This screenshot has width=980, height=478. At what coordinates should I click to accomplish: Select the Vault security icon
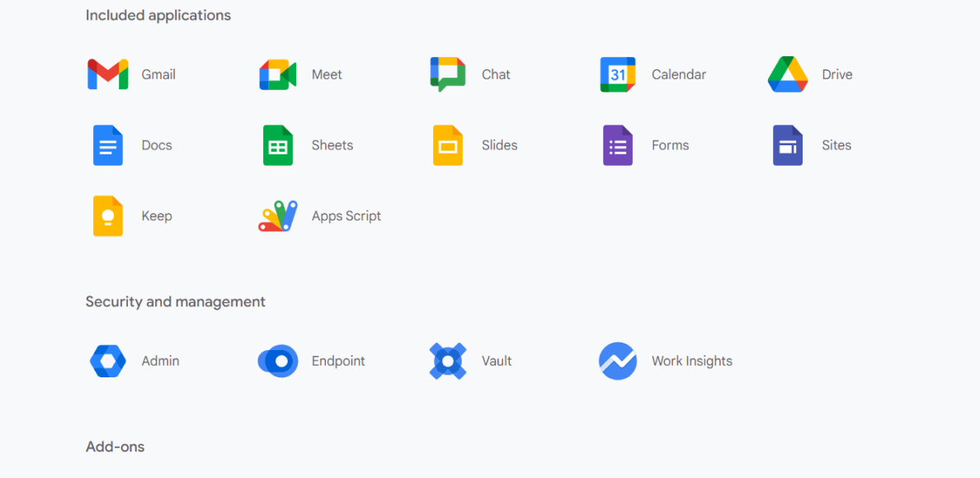[447, 361]
